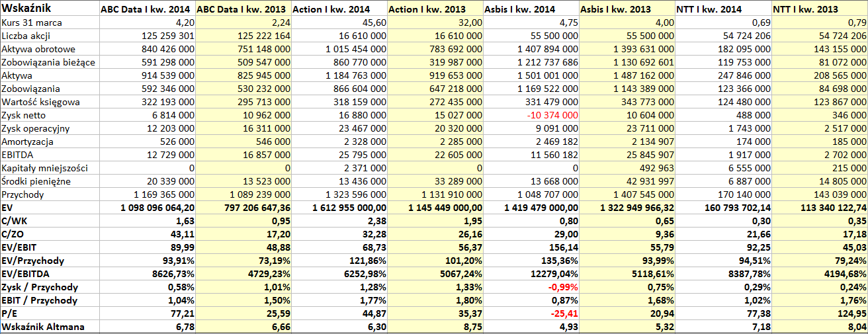Select ABC Data 2014 price cell 4,20

(x=146, y=22)
